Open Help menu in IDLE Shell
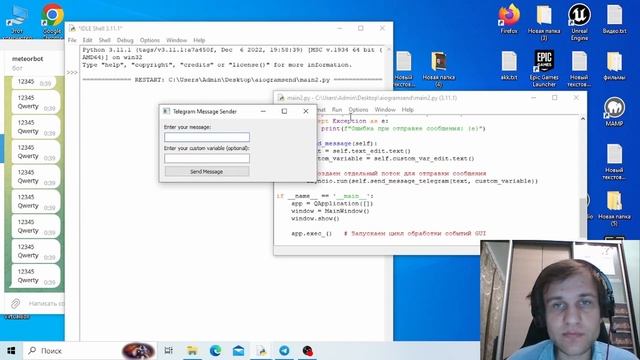Image resolution: width=640 pixels, height=360 pixels. [199, 40]
